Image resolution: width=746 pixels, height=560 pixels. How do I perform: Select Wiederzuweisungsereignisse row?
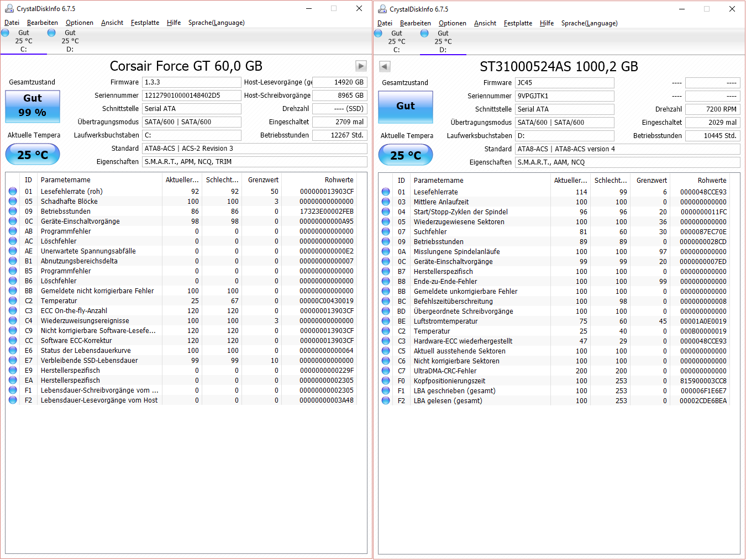click(181, 320)
